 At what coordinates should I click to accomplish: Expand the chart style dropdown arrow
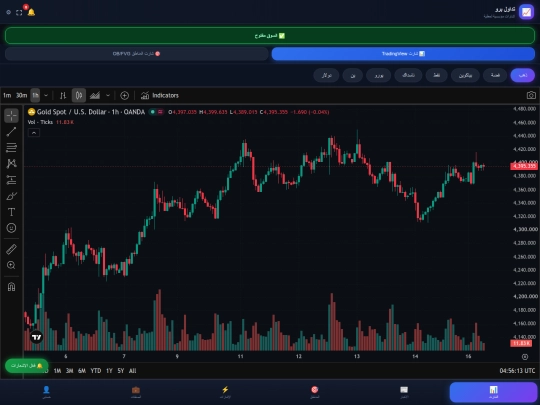point(108,95)
